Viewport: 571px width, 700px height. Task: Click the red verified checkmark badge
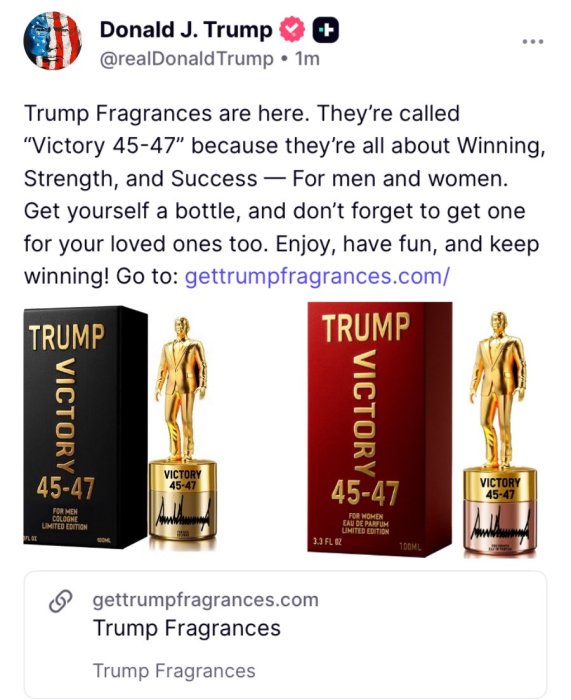click(292, 29)
